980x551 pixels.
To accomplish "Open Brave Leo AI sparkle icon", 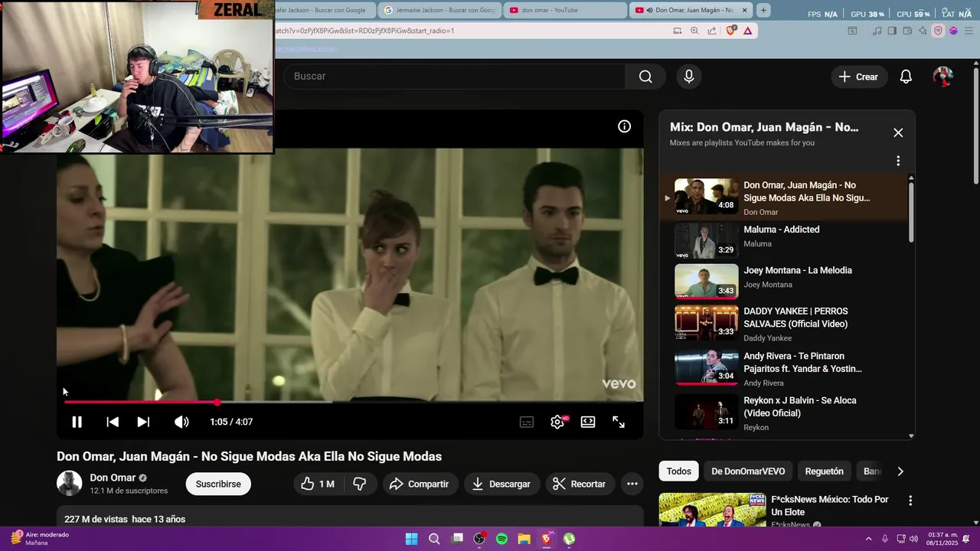I will pyautogui.click(x=923, y=31).
